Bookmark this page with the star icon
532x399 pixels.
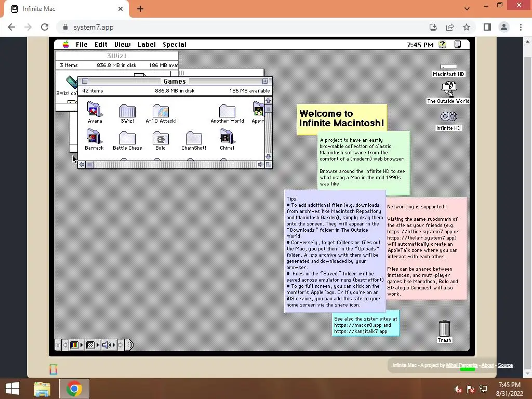pos(467,27)
